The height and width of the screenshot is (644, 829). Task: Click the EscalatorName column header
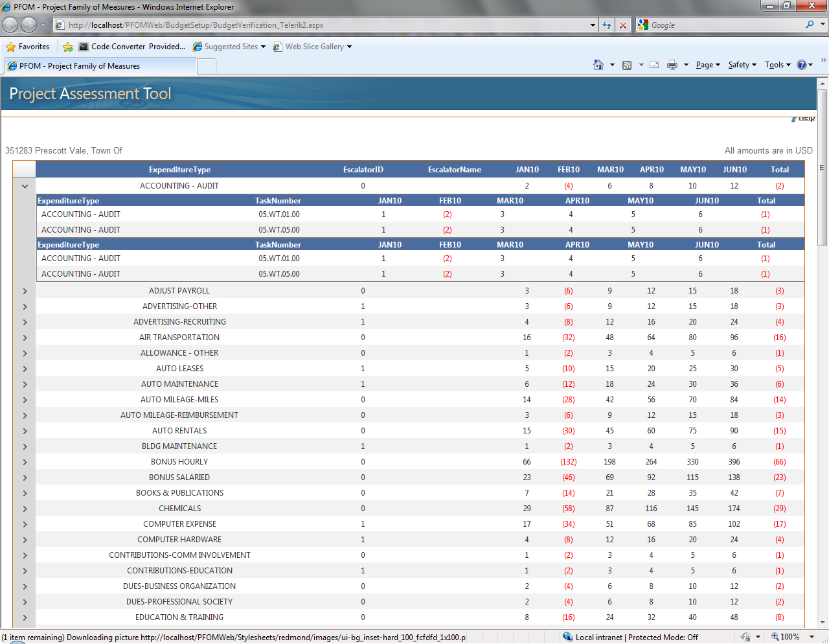pos(455,170)
